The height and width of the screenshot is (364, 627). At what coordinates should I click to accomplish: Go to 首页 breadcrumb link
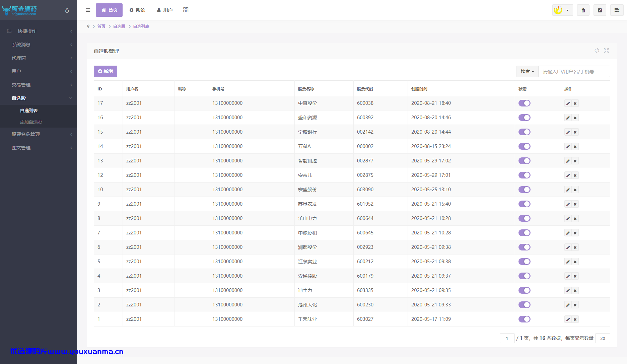pos(101,26)
